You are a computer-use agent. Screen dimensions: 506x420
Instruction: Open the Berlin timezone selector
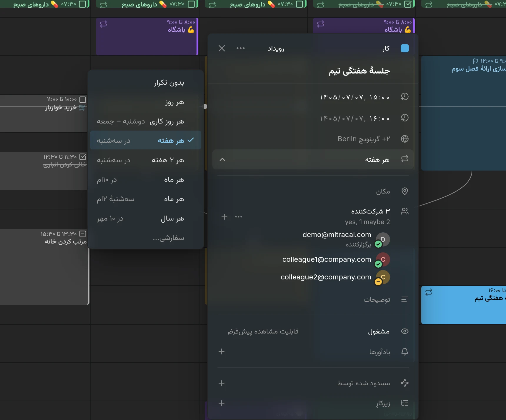click(x=364, y=139)
